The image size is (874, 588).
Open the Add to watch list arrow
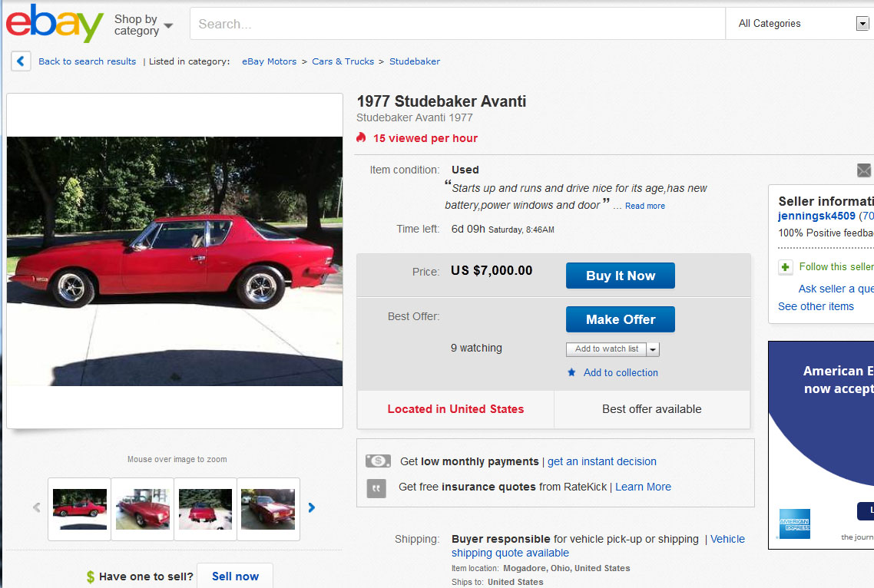click(653, 349)
